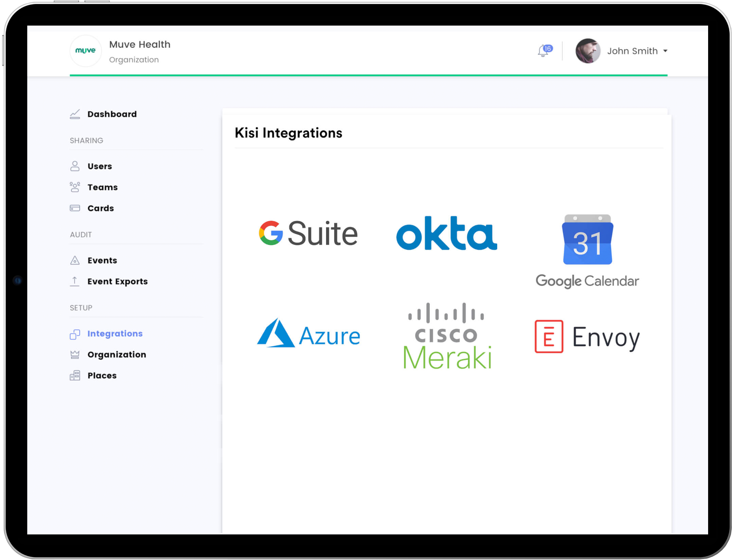The image size is (732, 560).
Task: Click the SETUP section label
Action: coord(81,308)
